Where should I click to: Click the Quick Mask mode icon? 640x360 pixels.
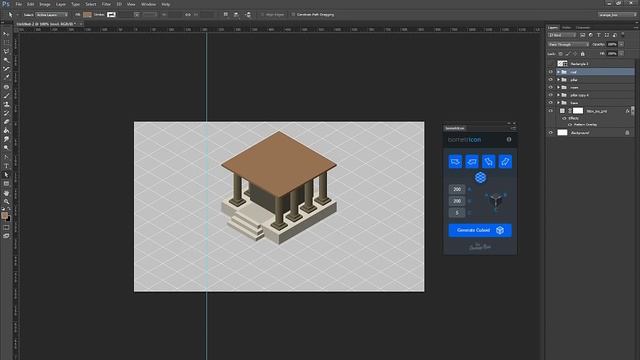coord(6,227)
